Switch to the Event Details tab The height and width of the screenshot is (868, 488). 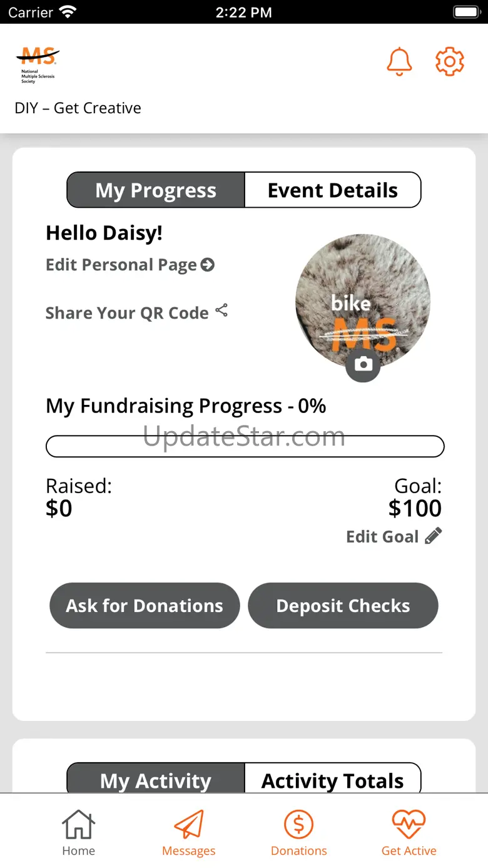pyautogui.click(x=332, y=190)
